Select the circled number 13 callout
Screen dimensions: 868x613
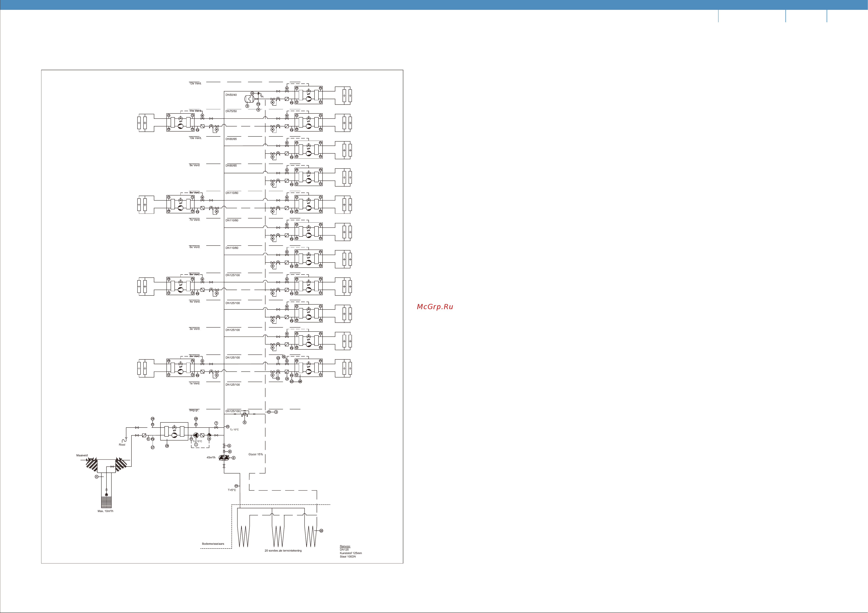(278, 358)
